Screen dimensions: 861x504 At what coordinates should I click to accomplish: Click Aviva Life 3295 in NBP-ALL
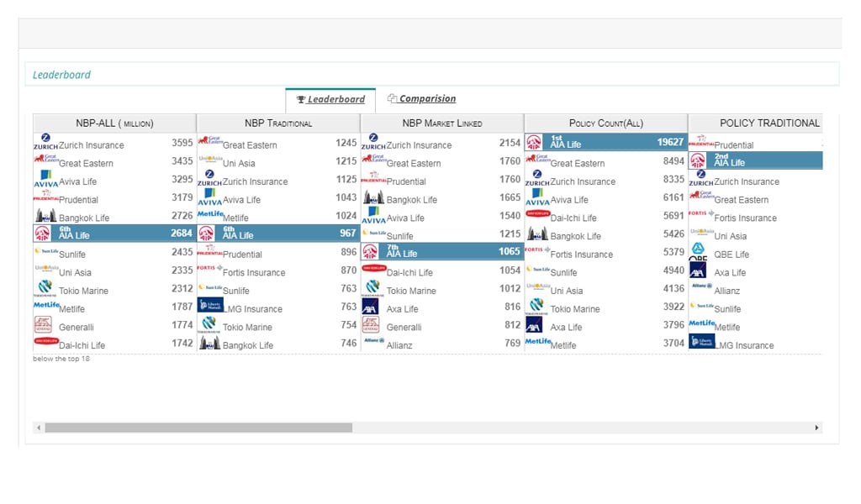click(114, 179)
